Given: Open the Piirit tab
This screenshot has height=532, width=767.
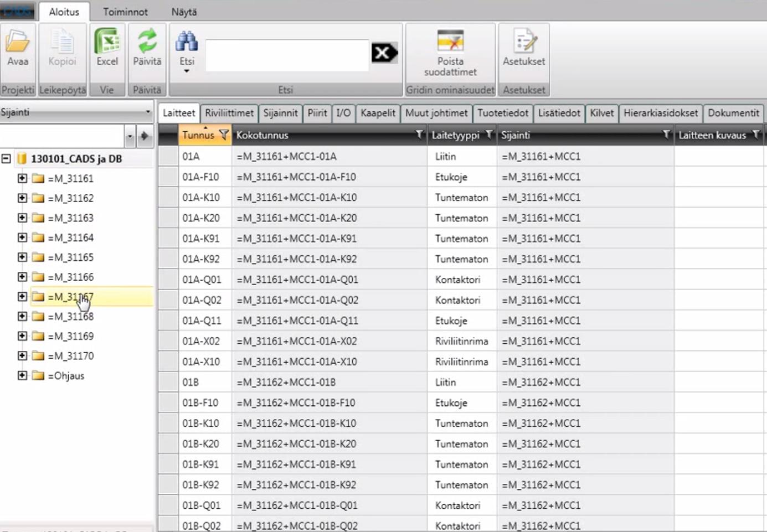Looking at the screenshot, I should click(x=317, y=113).
